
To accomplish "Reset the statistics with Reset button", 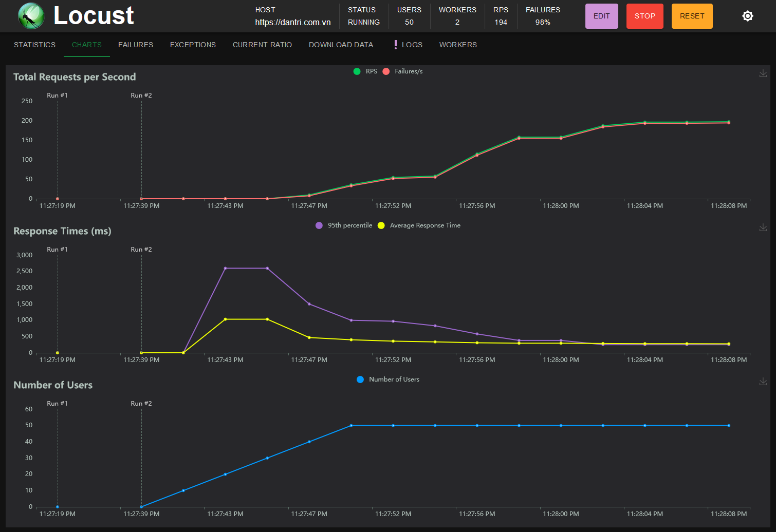I will (x=692, y=16).
